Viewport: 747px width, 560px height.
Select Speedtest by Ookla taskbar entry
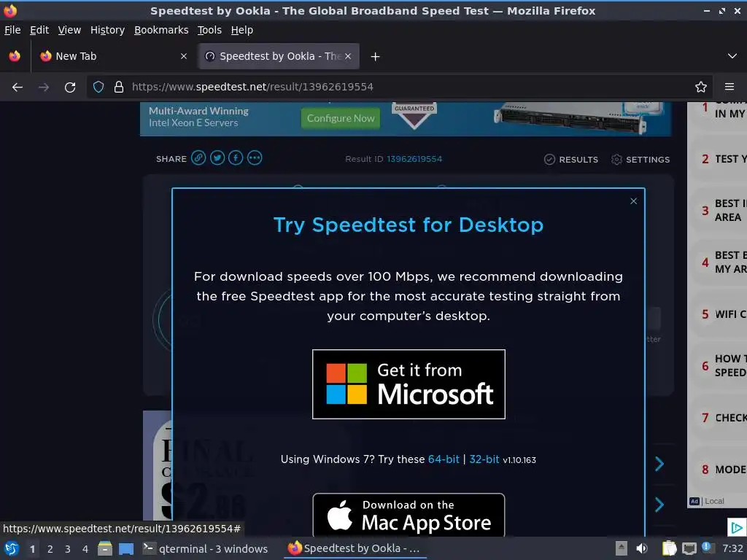click(x=355, y=548)
